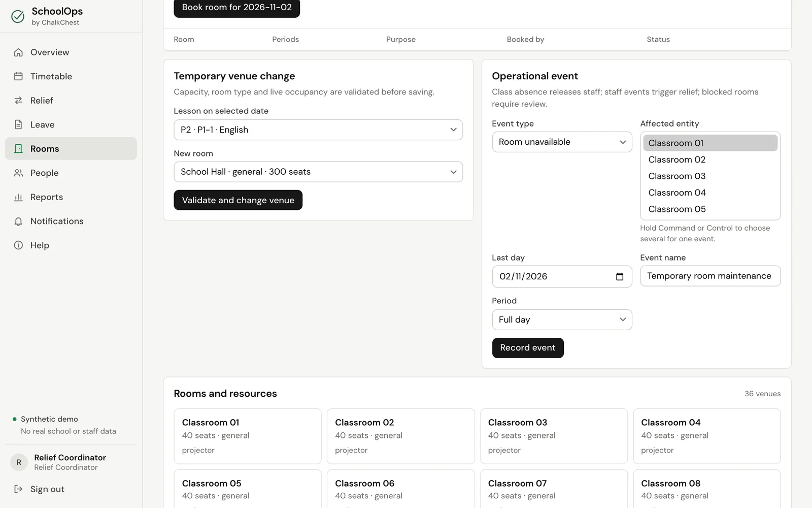Viewport: 812px width, 508px height.
Task: Open the Classroom 04 venue card
Action: (706, 436)
